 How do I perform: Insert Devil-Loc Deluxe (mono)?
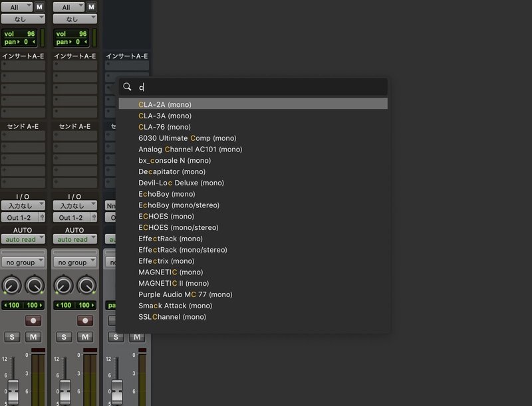tap(253, 183)
